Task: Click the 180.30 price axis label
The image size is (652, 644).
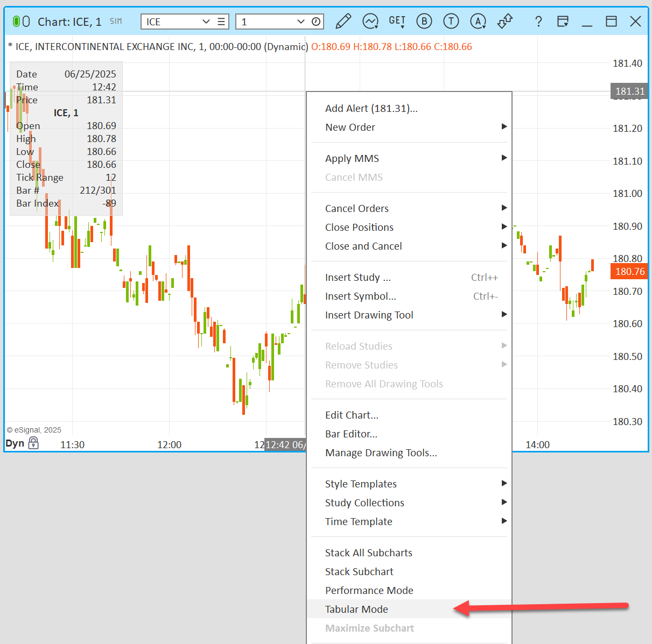Action: coord(627,422)
